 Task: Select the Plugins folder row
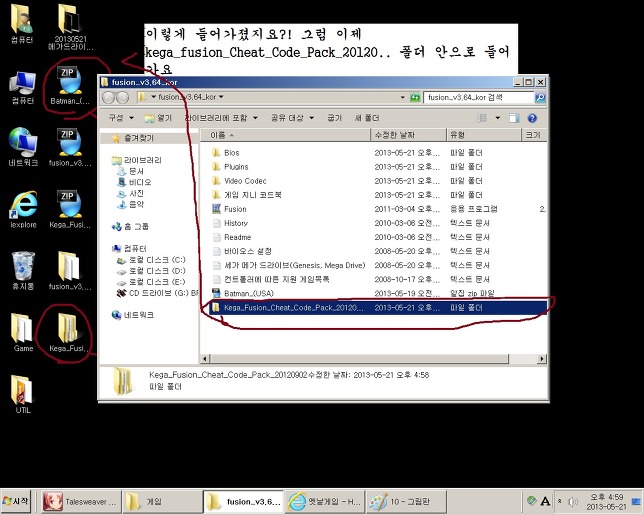pyautogui.click(x=378, y=167)
